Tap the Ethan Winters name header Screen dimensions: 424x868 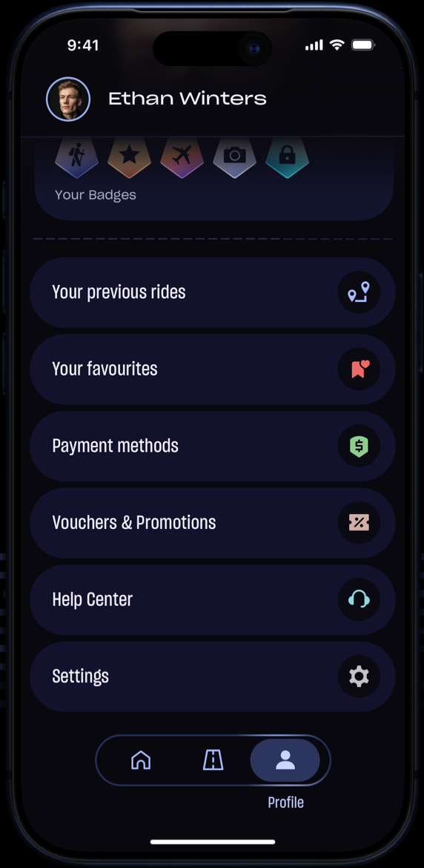point(188,99)
